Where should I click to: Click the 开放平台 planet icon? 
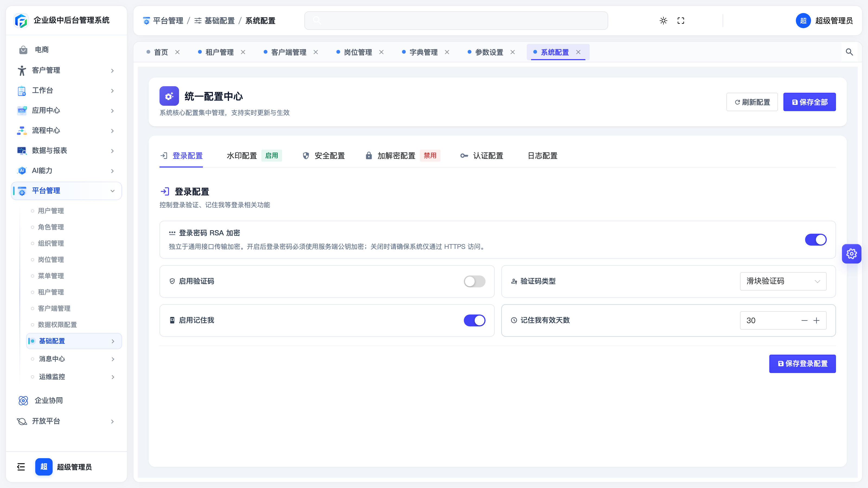point(22,421)
